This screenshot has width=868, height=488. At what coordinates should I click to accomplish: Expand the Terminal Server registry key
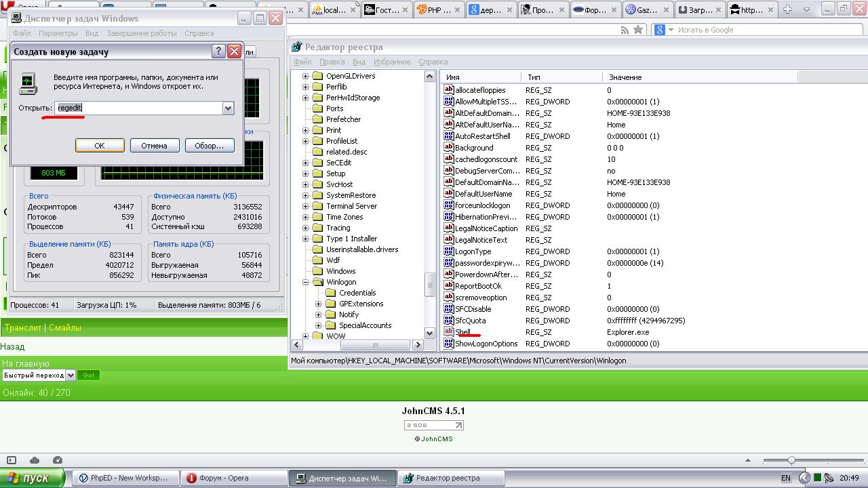[305, 206]
